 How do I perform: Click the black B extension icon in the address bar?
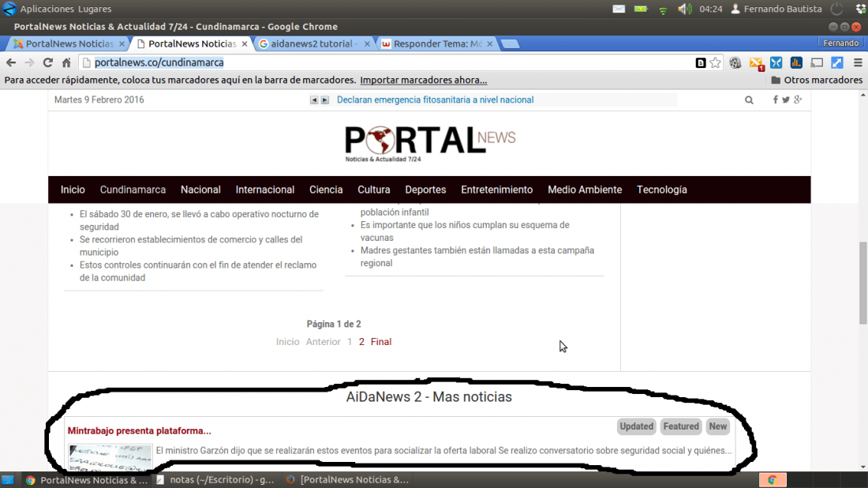point(700,62)
